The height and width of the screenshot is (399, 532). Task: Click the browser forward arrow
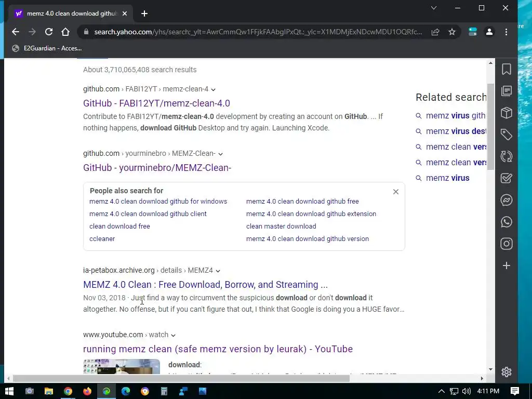click(32, 32)
